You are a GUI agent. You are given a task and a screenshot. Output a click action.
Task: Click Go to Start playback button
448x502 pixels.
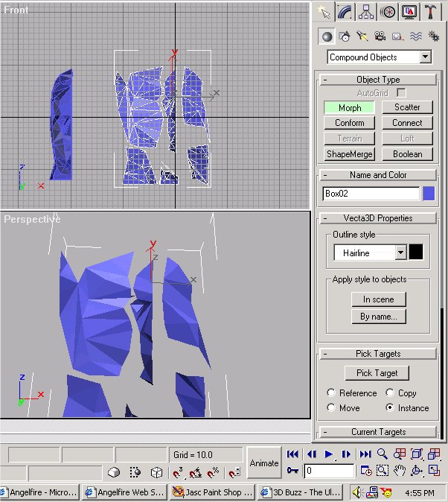click(293, 454)
